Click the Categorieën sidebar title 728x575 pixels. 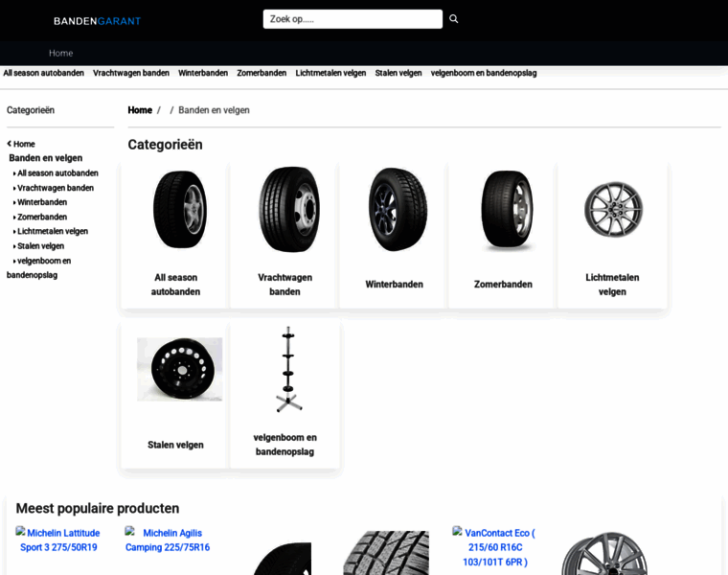pyautogui.click(x=31, y=110)
